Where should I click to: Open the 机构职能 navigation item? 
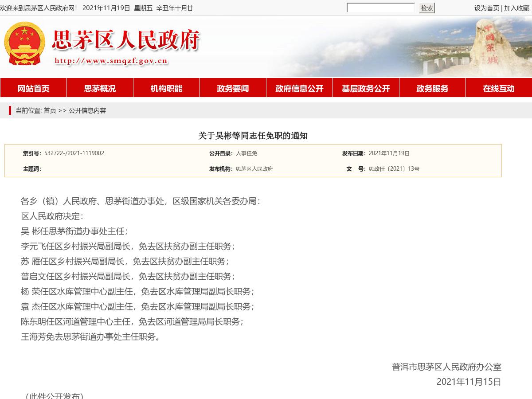click(x=166, y=88)
